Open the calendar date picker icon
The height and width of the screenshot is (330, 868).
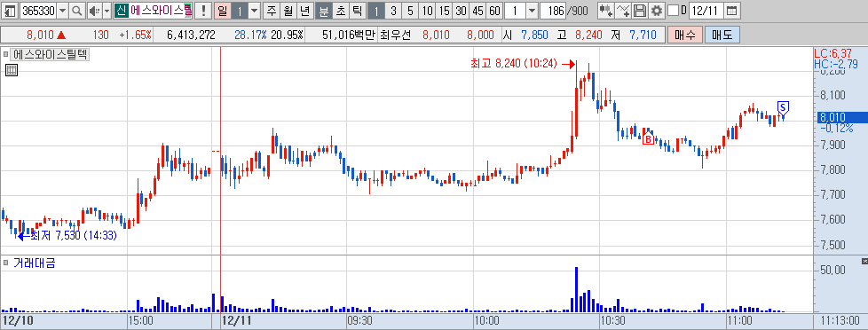coord(731,11)
